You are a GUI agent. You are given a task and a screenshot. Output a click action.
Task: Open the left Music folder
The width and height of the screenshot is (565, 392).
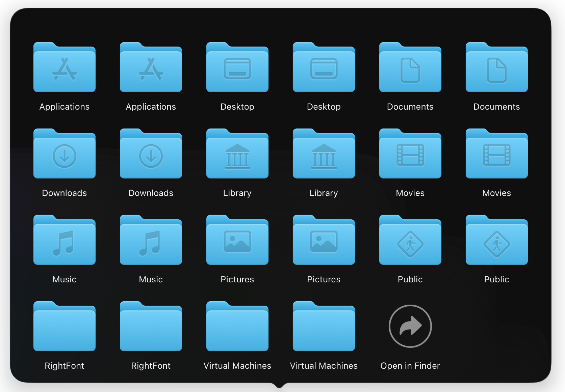tap(65, 240)
